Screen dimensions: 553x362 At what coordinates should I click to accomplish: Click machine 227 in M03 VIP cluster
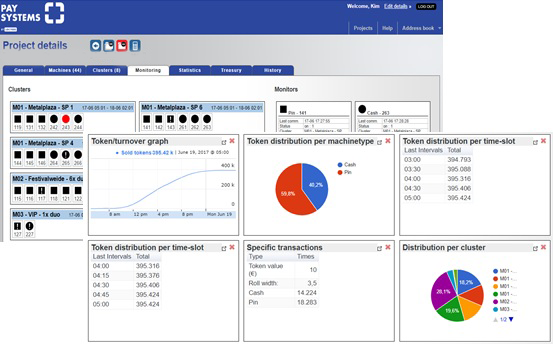point(30,229)
